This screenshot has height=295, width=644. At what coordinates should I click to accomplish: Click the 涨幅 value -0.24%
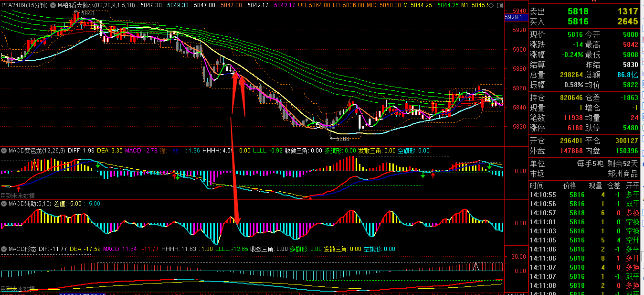(572, 55)
